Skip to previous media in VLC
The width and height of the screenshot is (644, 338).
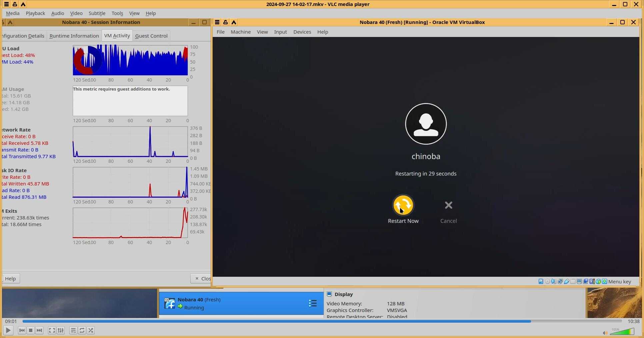pyautogui.click(x=22, y=330)
